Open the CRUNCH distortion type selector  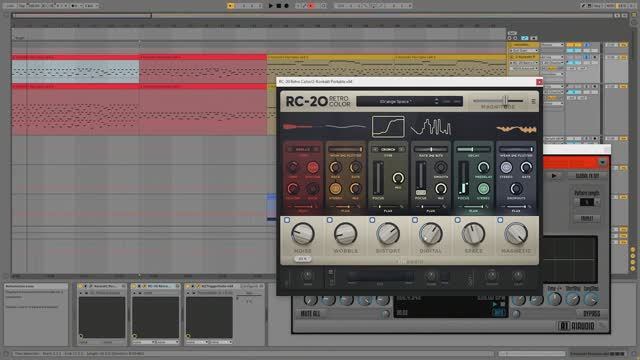[388, 149]
